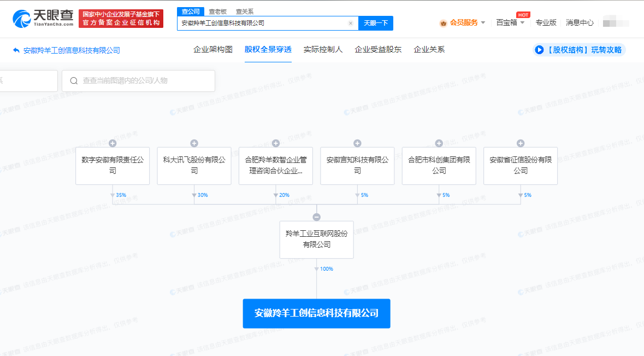The image size is (644, 356).
Task: Click the 30% shareholding label
Action: click(x=203, y=195)
